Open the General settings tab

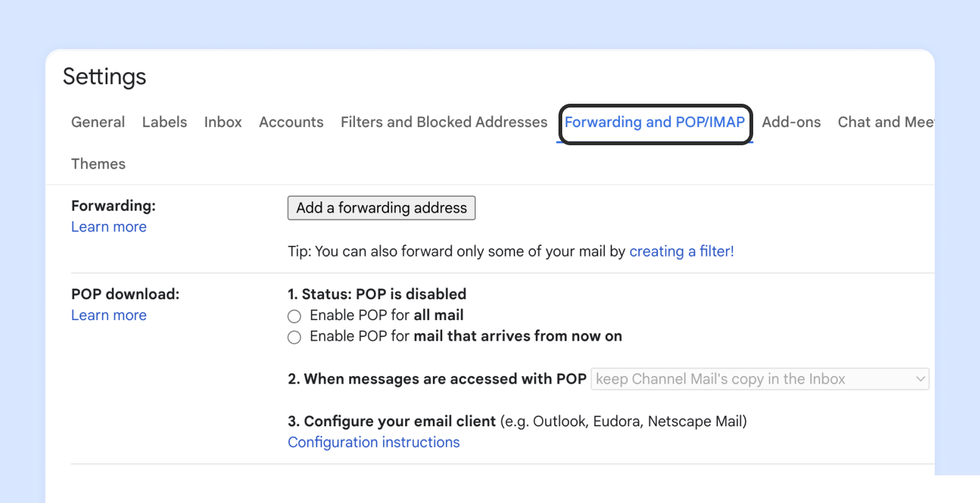pos(98,122)
